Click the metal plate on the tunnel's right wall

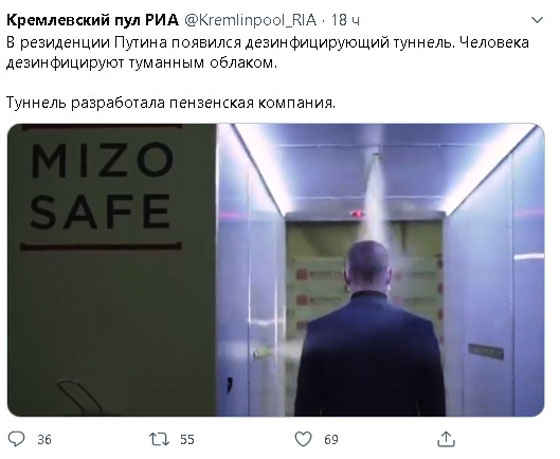point(486,351)
